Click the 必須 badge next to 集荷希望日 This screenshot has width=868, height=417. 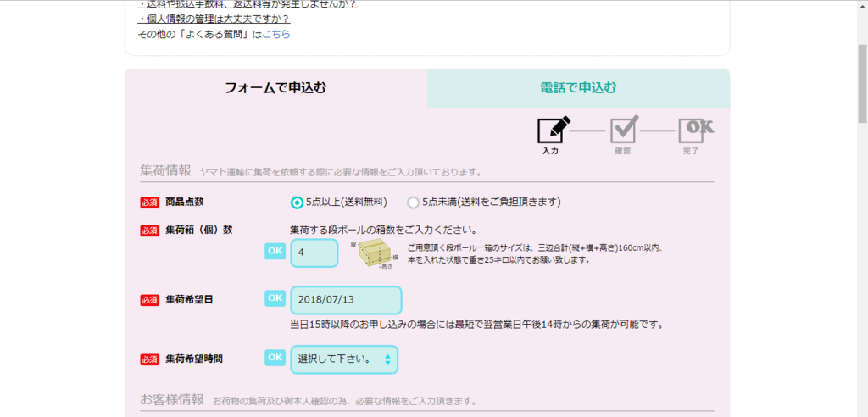[x=149, y=300]
